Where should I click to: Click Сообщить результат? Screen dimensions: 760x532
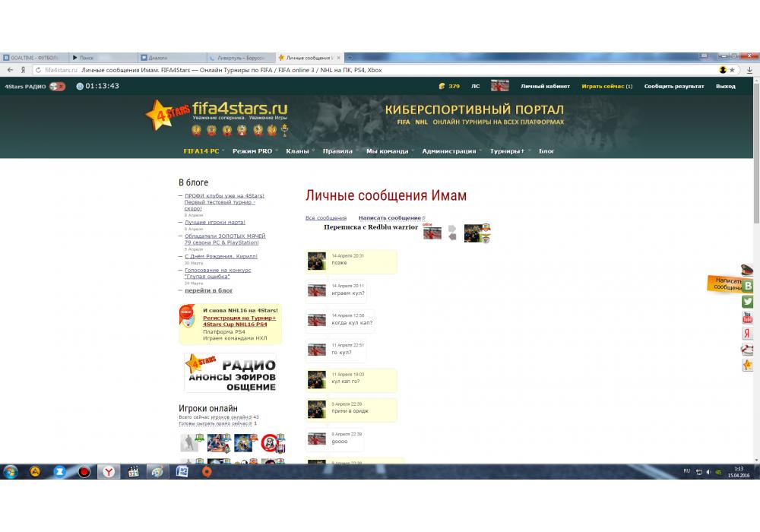pos(673,86)
